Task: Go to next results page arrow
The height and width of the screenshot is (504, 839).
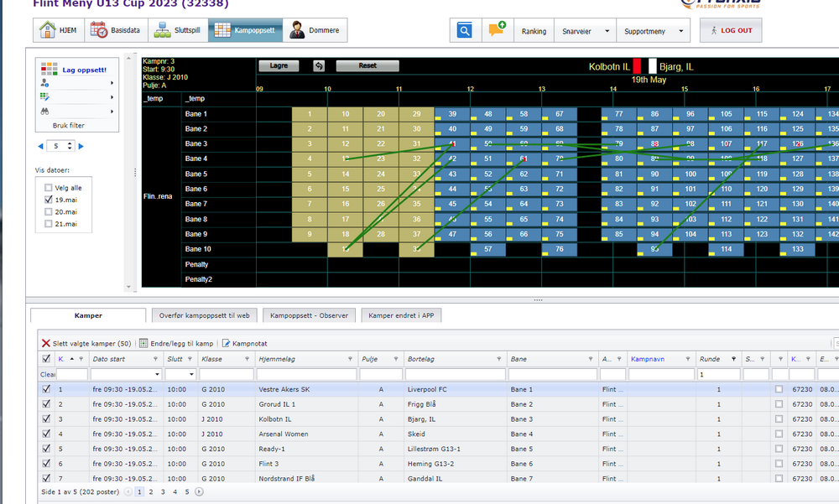Action: click(199, 491)
